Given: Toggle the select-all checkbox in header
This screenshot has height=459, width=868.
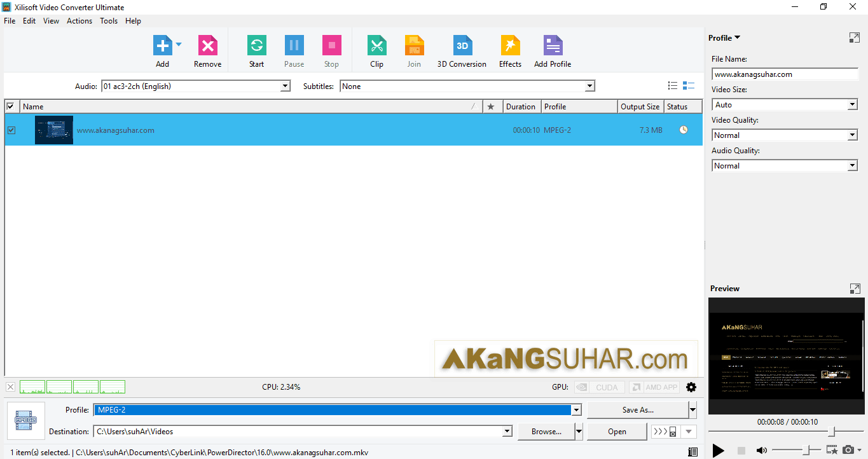Looking at the screenshot, I should coord(10,106).
